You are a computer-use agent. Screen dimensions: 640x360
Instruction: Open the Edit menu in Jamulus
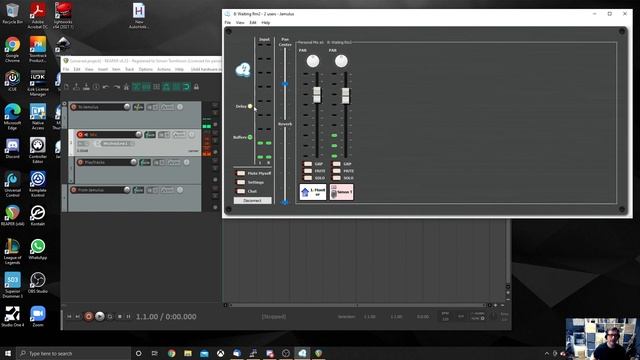pyautogui.click(x=253, y=22)
